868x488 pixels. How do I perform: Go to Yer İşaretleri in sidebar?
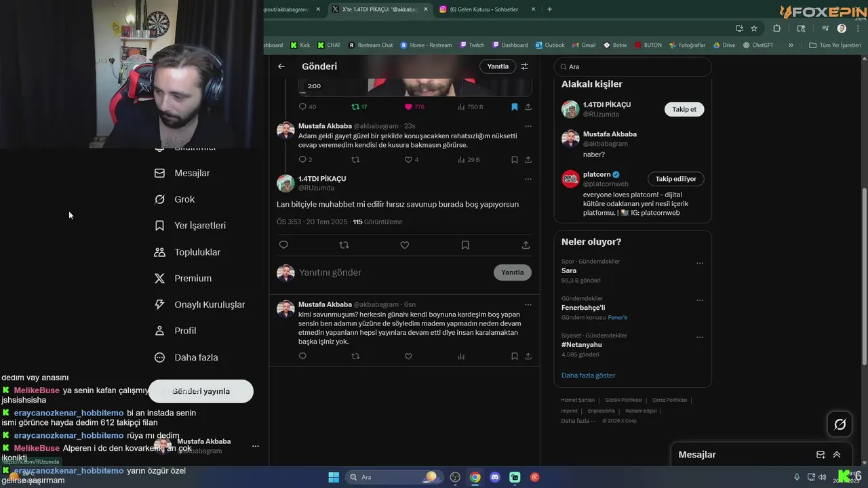pyautogui.click(x=190, y=226)
